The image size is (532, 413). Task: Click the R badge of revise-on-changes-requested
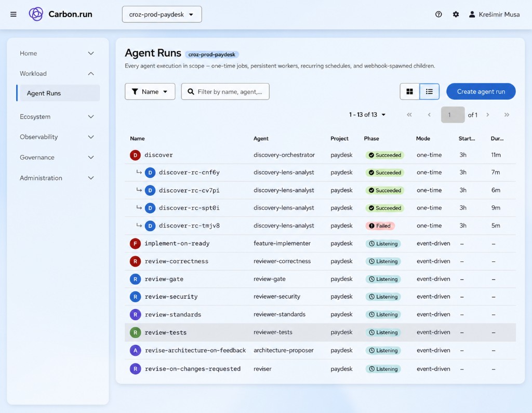click(136, 369)
